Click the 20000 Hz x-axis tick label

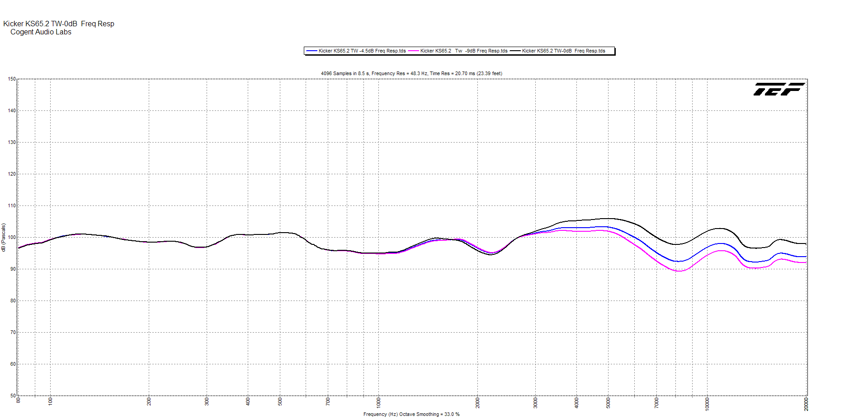806,404
